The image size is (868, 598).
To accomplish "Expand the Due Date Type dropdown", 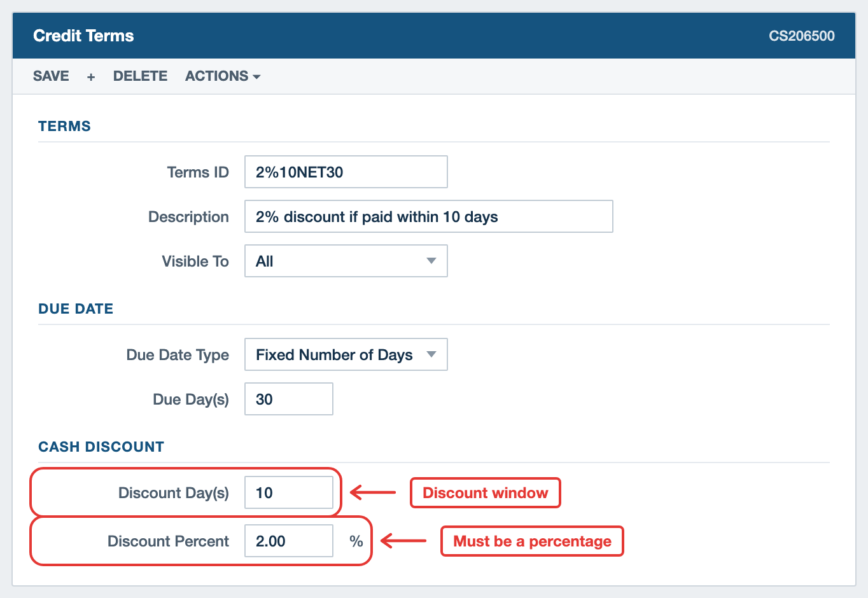I will [x=346, y=354].
